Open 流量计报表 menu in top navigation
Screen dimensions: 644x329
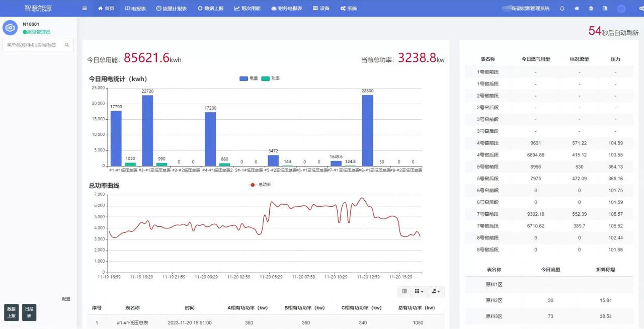tap(172, 9)
